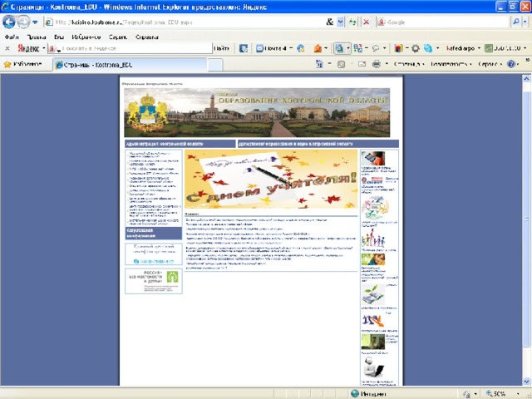The height and width of the screenshot is (399, 532).
Task: Click the browser Back arrow button
Action: (x=9, y=22)
